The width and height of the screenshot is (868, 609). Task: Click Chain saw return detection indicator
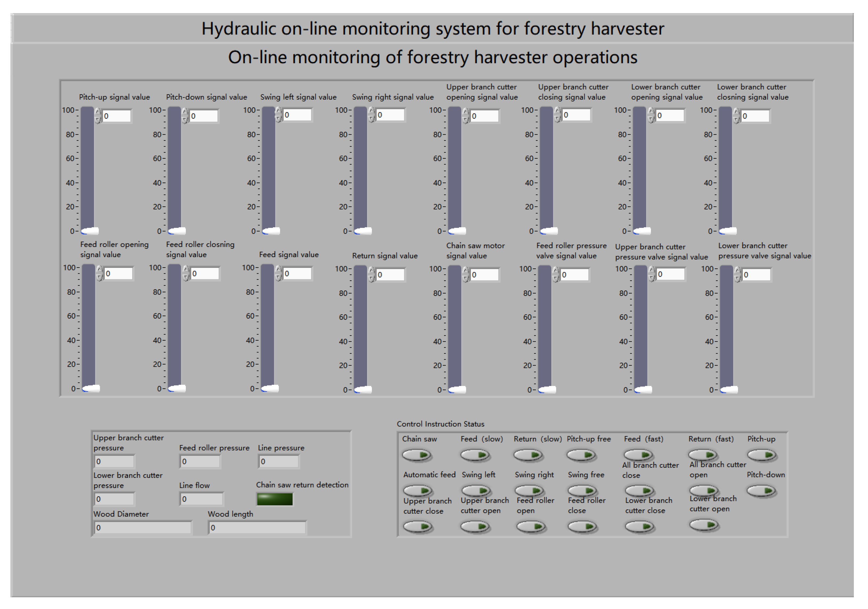pyautogui.click(x=274, y=499)
